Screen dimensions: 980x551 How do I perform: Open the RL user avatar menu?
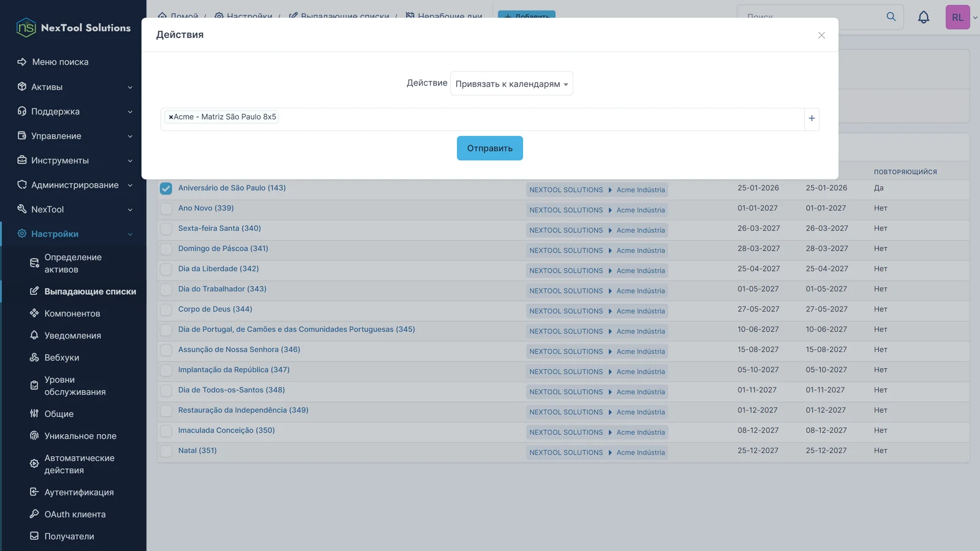point(957,17)
